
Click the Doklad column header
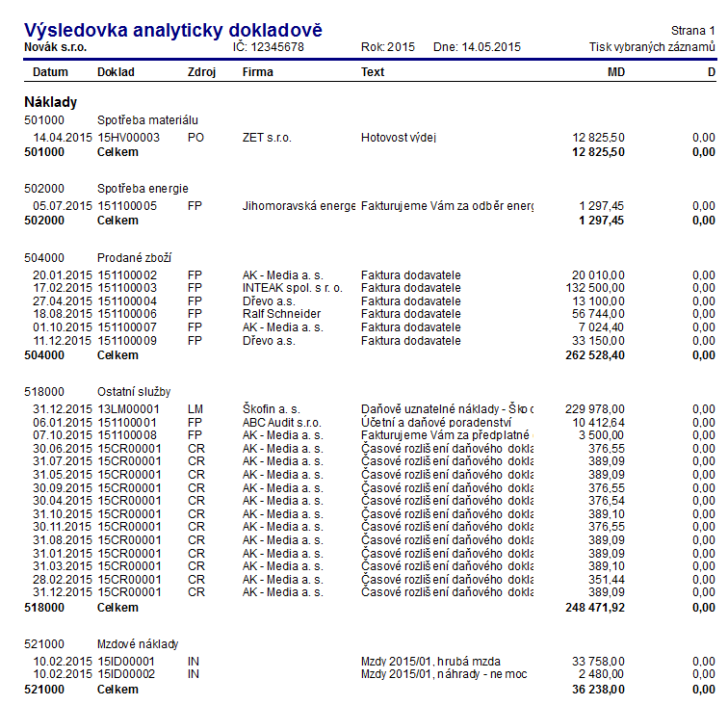tap(116, 72)
